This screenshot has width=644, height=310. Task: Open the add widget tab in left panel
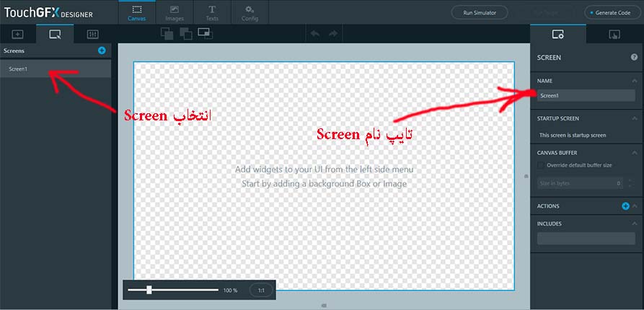tap(18, 34)
